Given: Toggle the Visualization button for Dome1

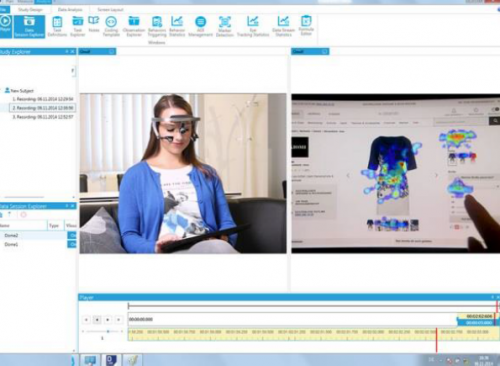Looking at the screenshot, I should 72,244.
